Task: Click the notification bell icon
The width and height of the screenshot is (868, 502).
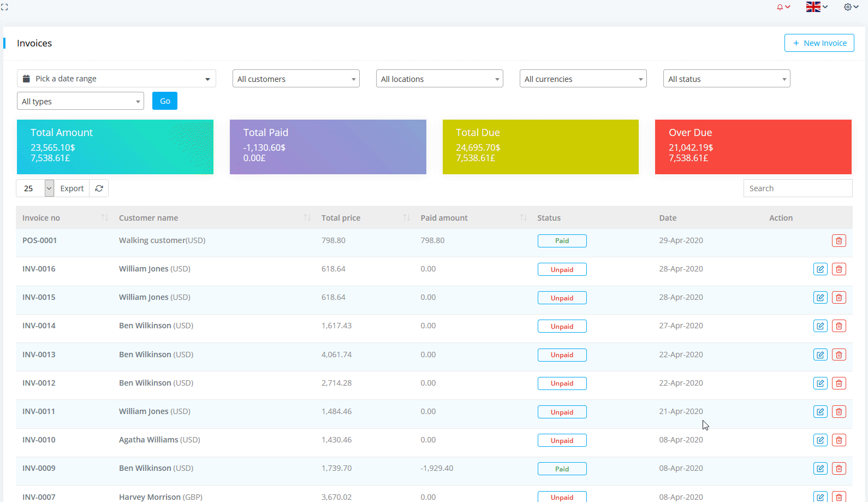Action: [781, 7]
